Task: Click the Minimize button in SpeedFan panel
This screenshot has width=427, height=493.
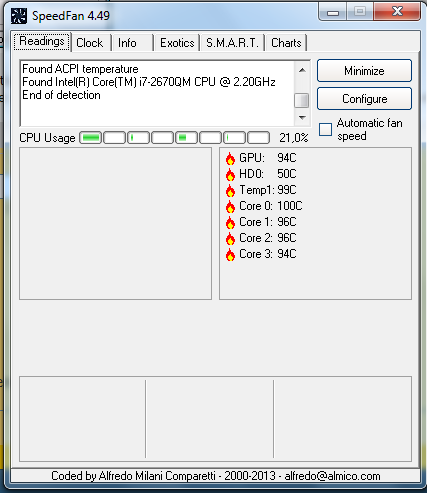Action: coord(364,71)
